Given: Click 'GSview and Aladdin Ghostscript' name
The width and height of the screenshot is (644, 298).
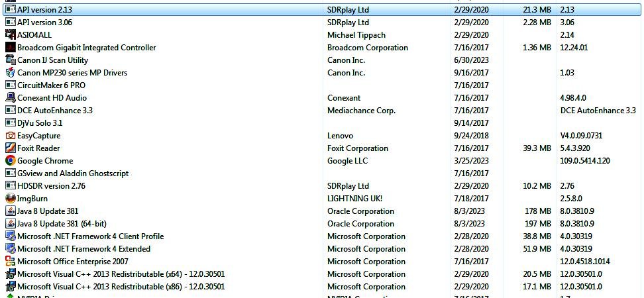Looking at the screenshot, I should pyautogui.click(x=73, y=174).
